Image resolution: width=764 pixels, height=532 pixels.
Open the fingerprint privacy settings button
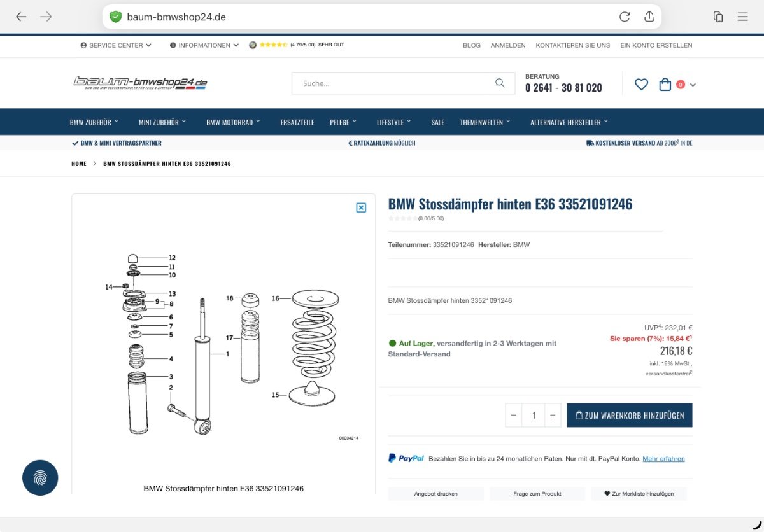pyautogui.click(x=40, y=478)
